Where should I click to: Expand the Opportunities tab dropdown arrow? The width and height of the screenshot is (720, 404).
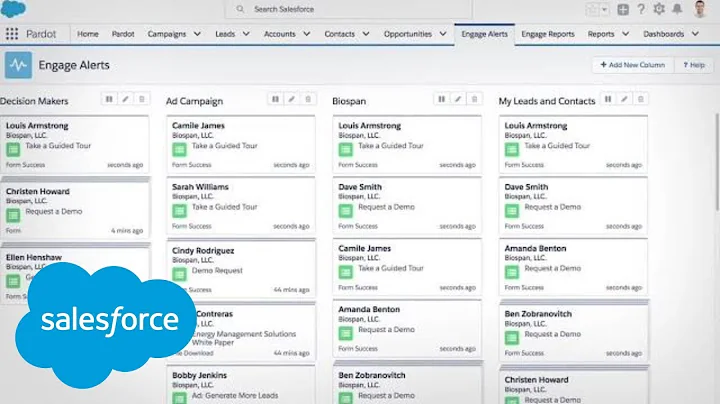point(443,34)
